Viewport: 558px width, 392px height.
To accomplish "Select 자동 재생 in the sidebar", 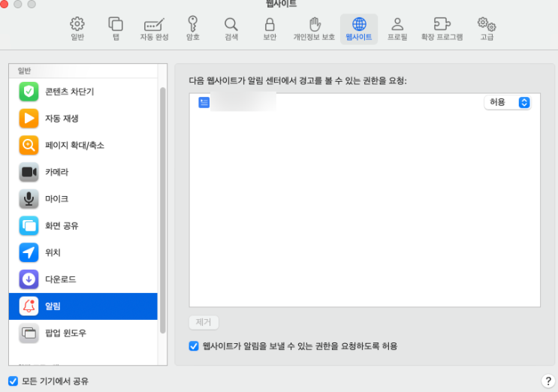I will pos(83,119).
